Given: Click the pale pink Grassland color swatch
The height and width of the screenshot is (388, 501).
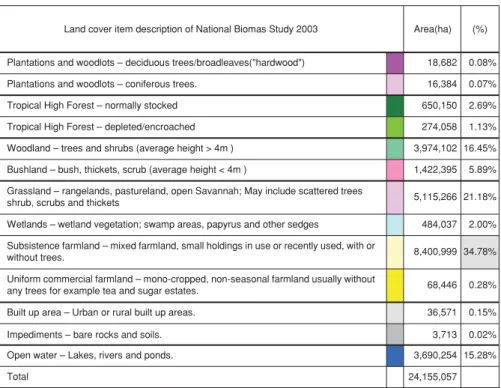Looking at the screenshot, I should (x=395, y=198).
